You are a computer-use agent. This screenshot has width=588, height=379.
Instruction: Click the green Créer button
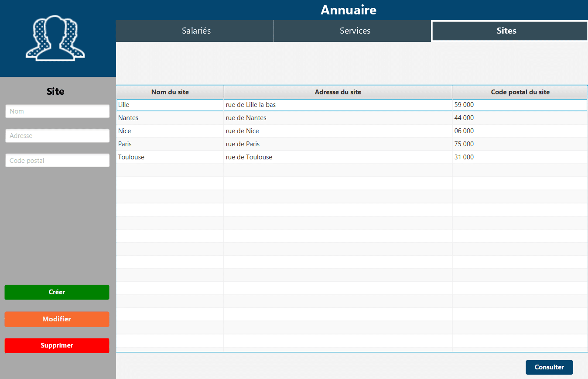click(57, 292)
